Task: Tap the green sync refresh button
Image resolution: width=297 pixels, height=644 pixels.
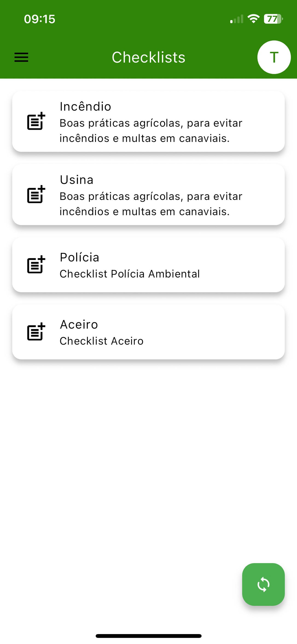Action: [x=263, y=584]
